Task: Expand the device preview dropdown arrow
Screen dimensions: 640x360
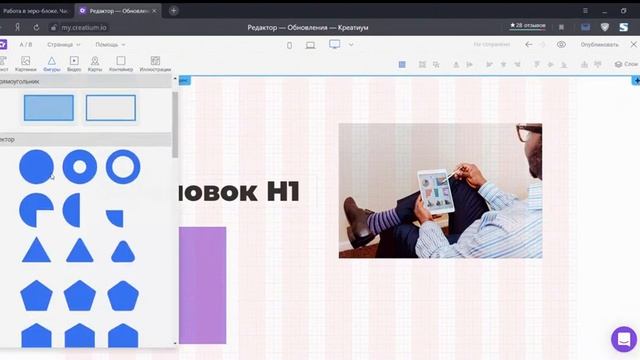Action: (351, 44)
